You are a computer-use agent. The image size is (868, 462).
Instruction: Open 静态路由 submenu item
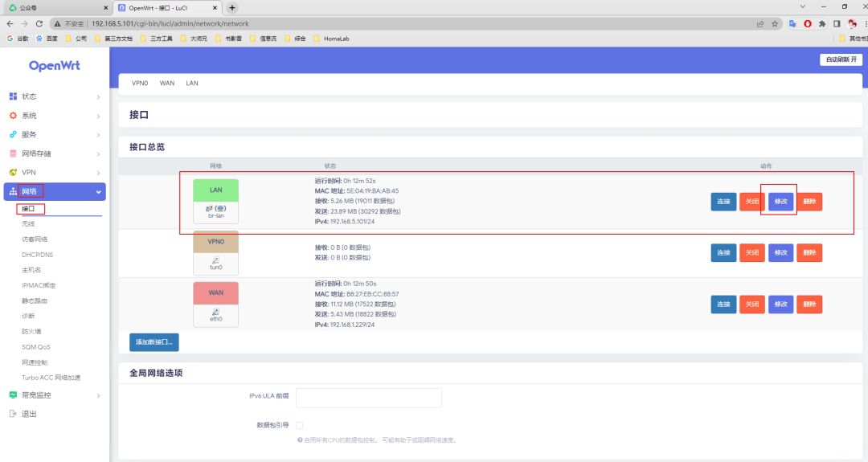[35, 301]
